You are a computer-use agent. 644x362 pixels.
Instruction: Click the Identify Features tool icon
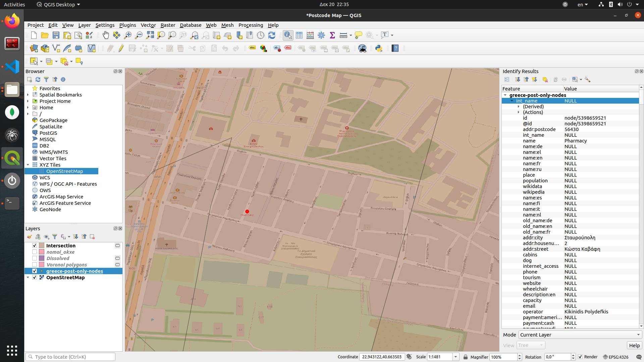[287, 35]
